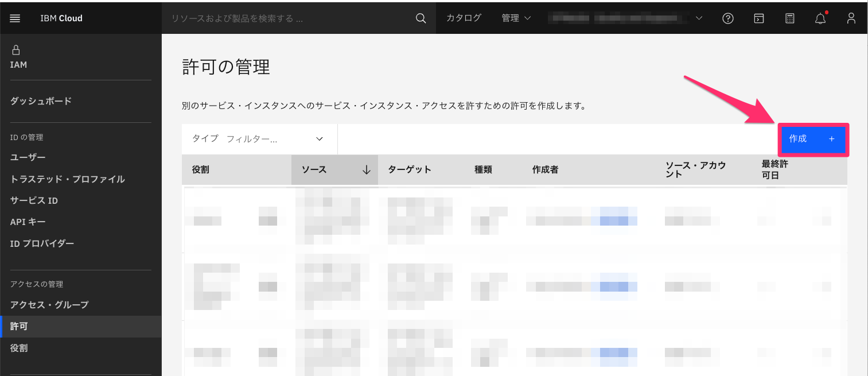View notifications via the bell icon
Screen dimensions: 868x376
pyautogui.click(x=820, y=18)
